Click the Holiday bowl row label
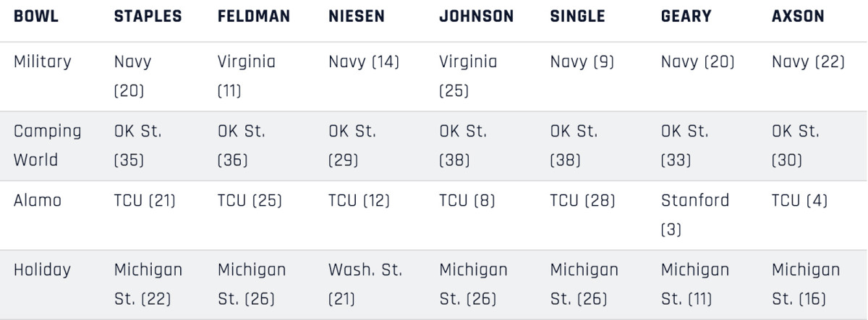The width and height of the screenshot is (868, 320). click(x=42, y=270)
